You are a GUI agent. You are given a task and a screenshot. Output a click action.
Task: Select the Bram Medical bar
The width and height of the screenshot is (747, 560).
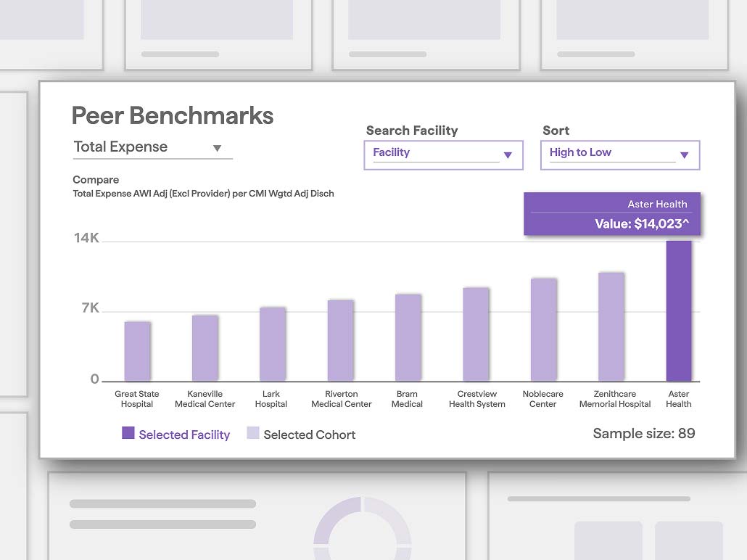(408, 338)
